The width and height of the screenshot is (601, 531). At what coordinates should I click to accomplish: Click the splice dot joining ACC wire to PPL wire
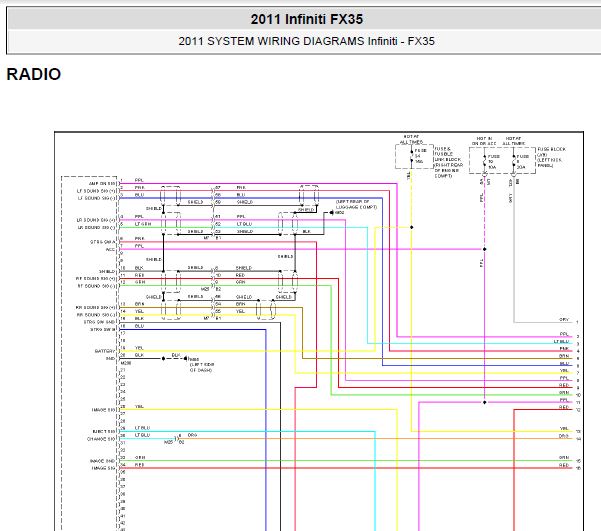click(484, 249)
